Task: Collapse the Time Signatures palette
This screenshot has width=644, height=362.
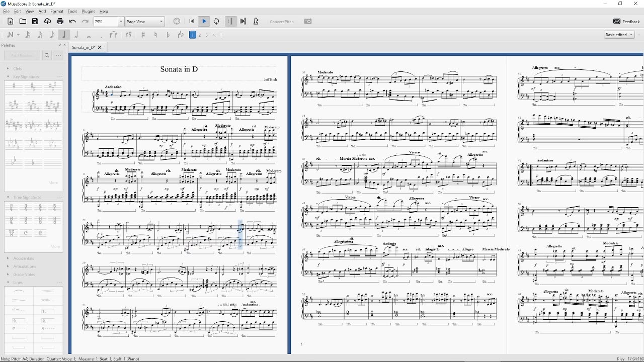Action: click(8, 197)
